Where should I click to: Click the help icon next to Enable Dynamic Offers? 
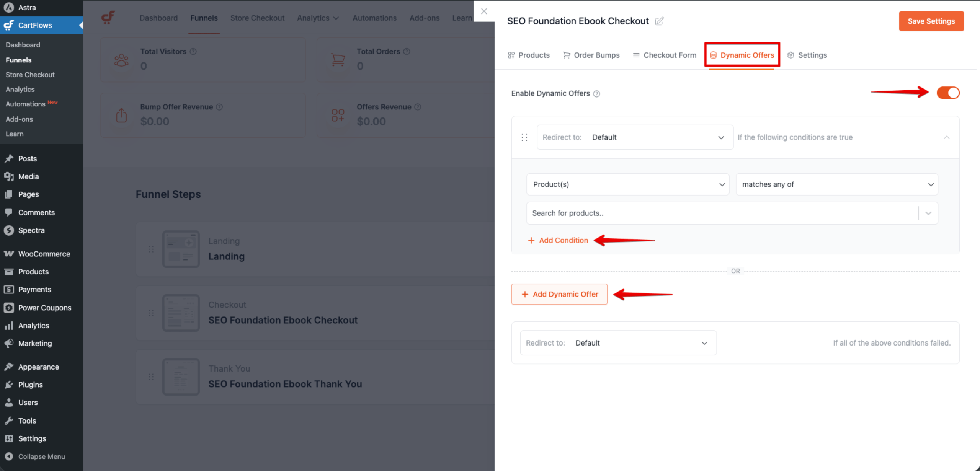[597, 93]
